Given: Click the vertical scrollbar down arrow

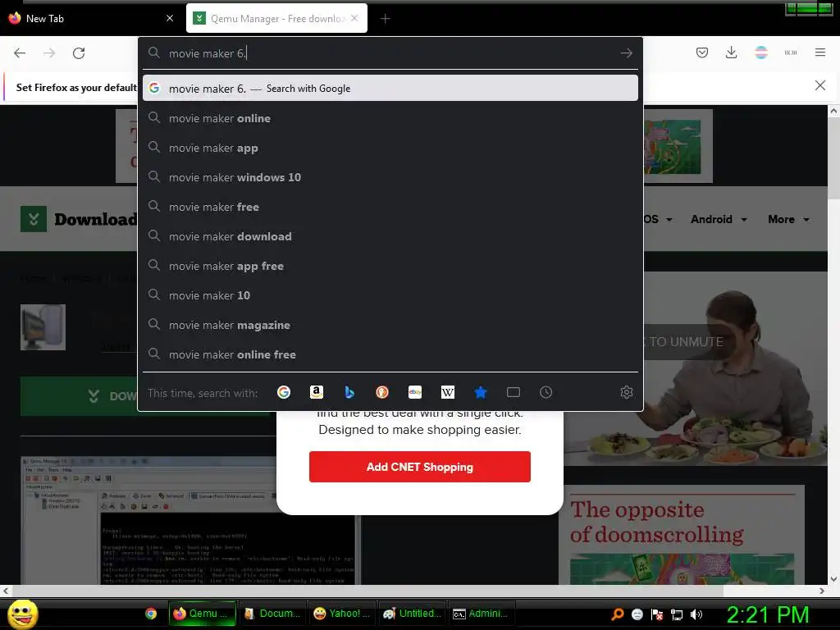Looking at the screenshot, I should 833,578.
